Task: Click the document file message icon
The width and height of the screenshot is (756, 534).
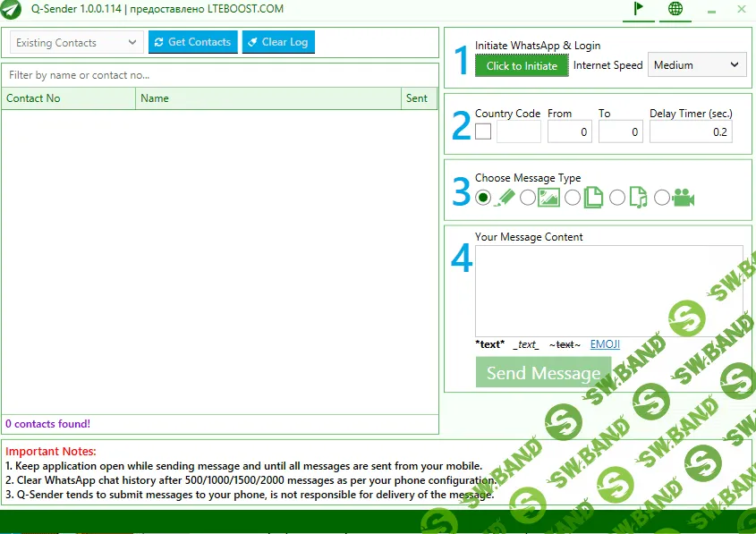Action: pos(593,198)
